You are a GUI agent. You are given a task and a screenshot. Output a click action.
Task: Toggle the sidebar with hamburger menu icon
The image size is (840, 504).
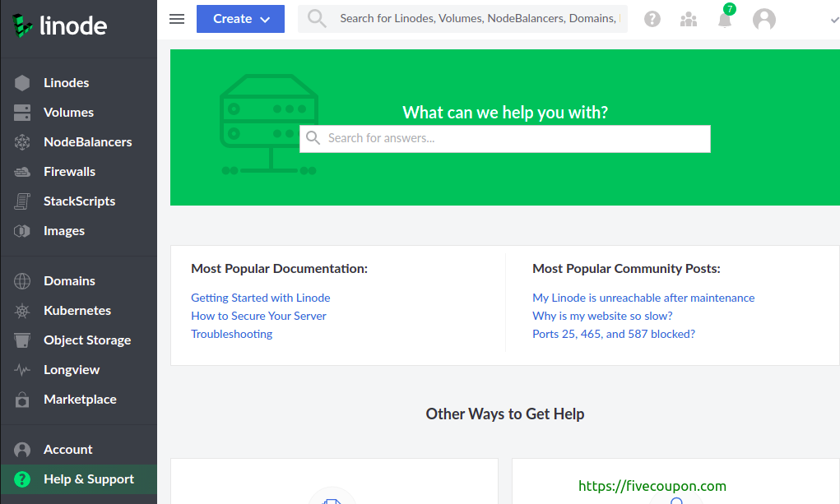coord(177,19)
